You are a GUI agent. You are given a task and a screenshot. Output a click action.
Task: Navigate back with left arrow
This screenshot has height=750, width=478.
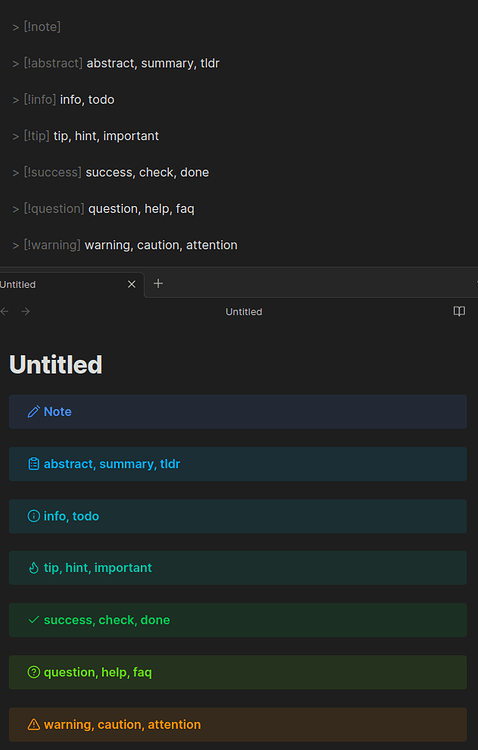point(5,311)
